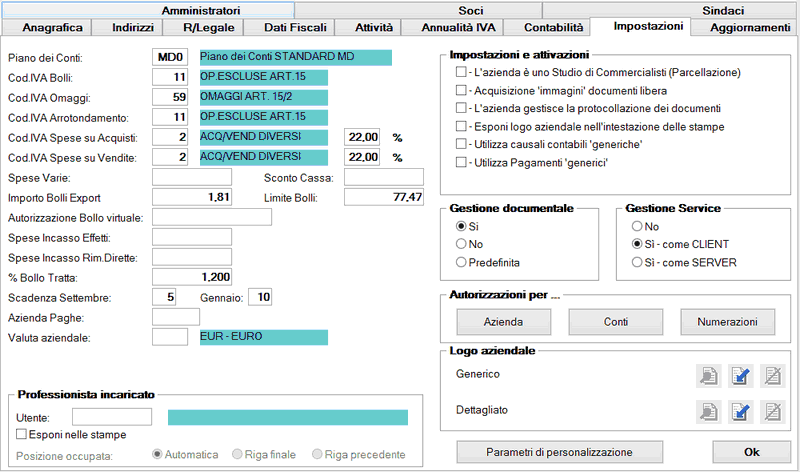
Task: Click the Sconto Cassa input field
Action: pos(384,177)
